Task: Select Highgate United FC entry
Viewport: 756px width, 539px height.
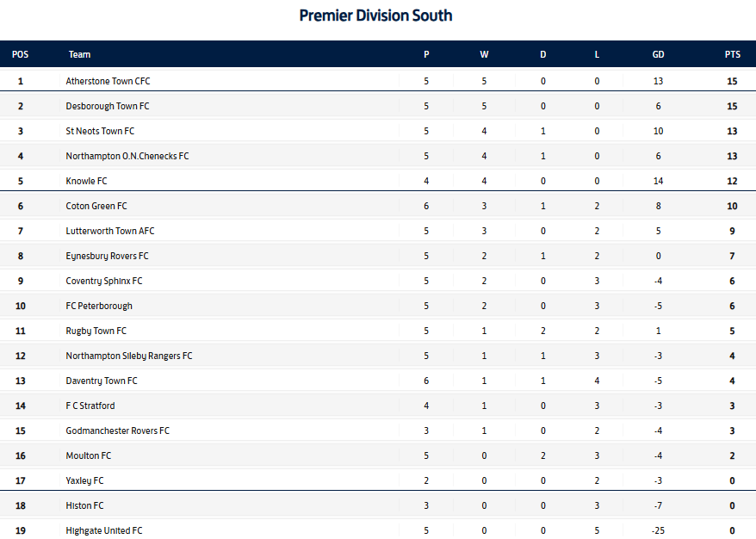Action: pyautogui.click(x=104, y=530)
